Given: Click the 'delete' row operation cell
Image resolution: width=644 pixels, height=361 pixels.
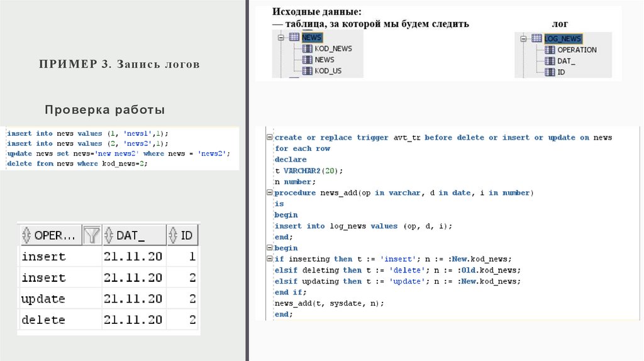Looking at the screenshot, I should [x=43, y=320].
